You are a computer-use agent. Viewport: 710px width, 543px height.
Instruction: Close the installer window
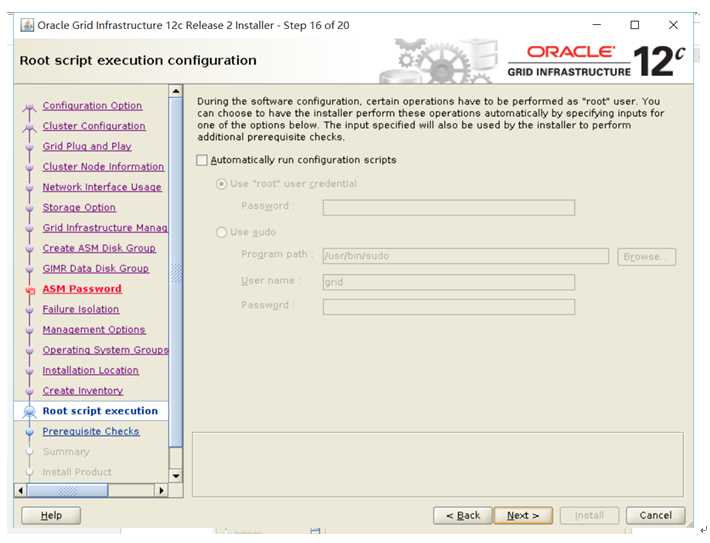(x=673, y=25)
